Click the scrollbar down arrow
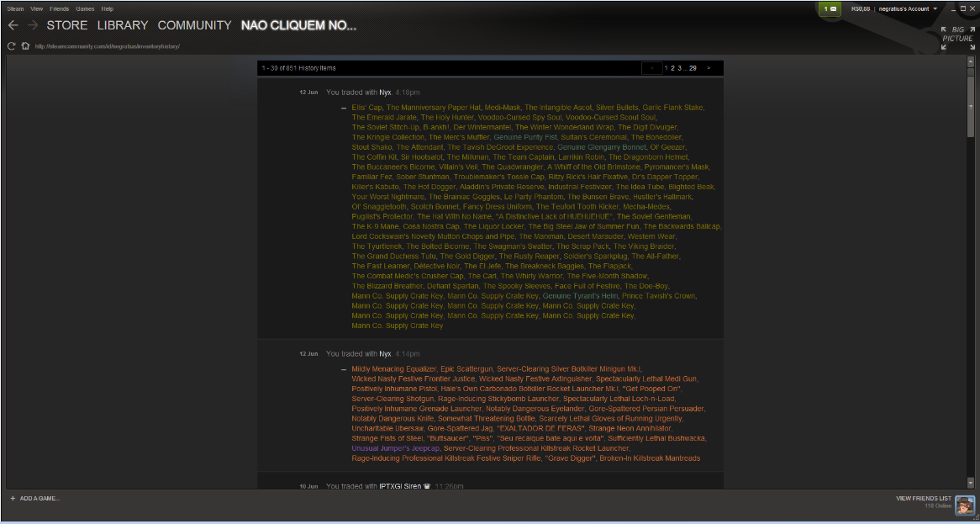 pos(971,483)
